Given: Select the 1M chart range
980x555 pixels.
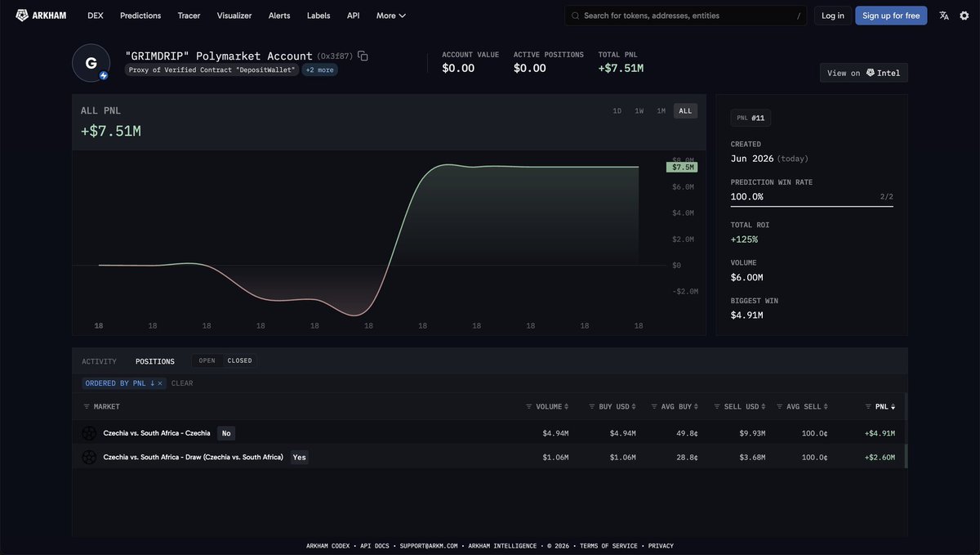Looking at the screenshot, I should [661, 111].
